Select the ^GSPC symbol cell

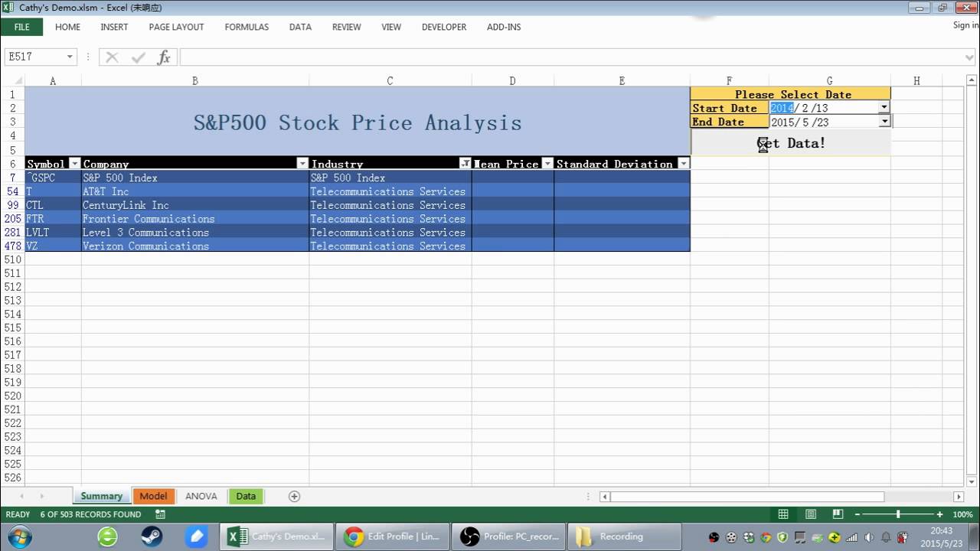[x=53, y=178]
